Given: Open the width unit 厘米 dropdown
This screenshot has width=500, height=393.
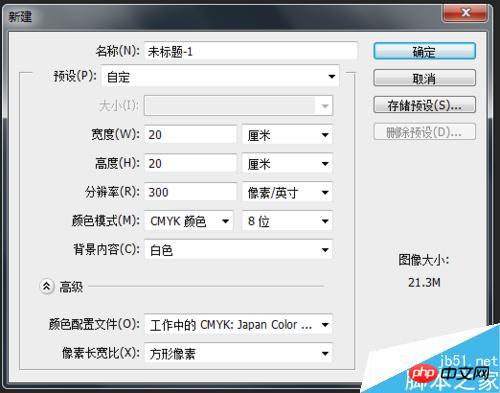Looking at the screenshot, I should 287,135.
